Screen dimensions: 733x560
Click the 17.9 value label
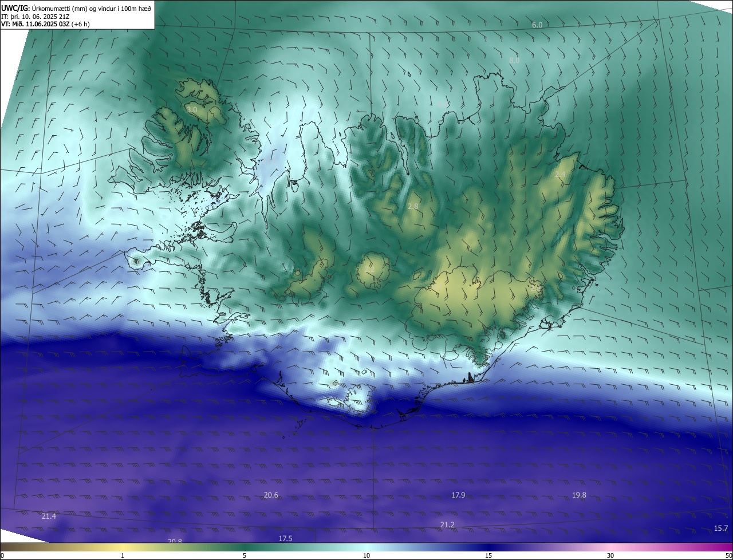click(458, 495)
